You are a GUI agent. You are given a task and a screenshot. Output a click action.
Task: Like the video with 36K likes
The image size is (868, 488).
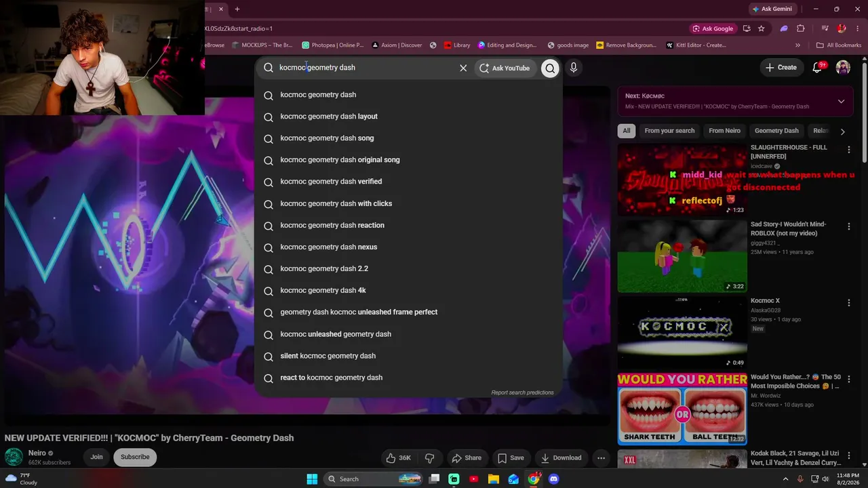[399, 458]
